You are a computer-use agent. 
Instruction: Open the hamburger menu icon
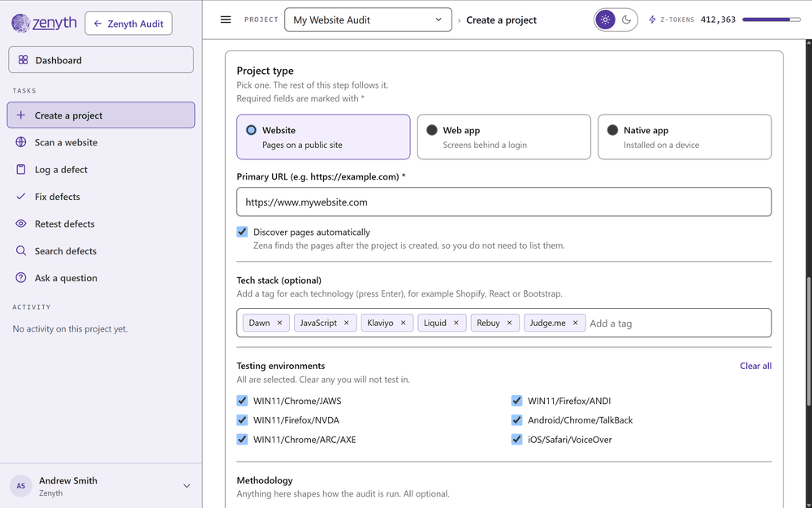point(226,20)
